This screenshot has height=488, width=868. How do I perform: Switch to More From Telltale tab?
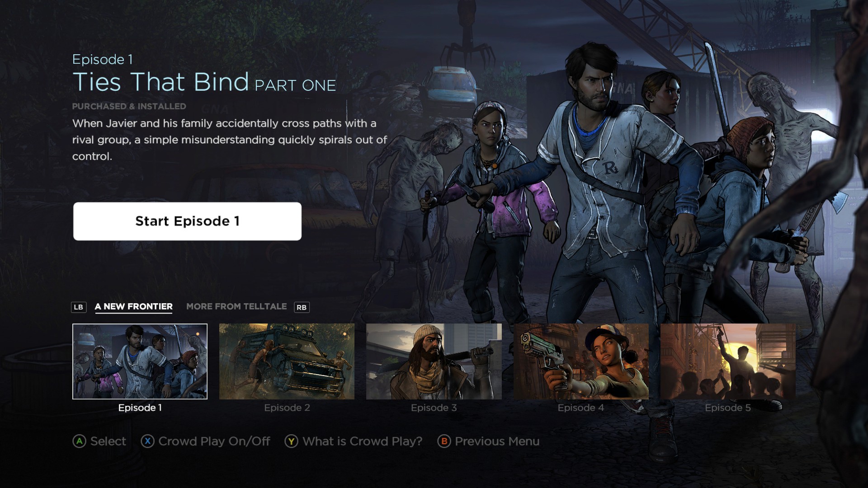point(236,306)
